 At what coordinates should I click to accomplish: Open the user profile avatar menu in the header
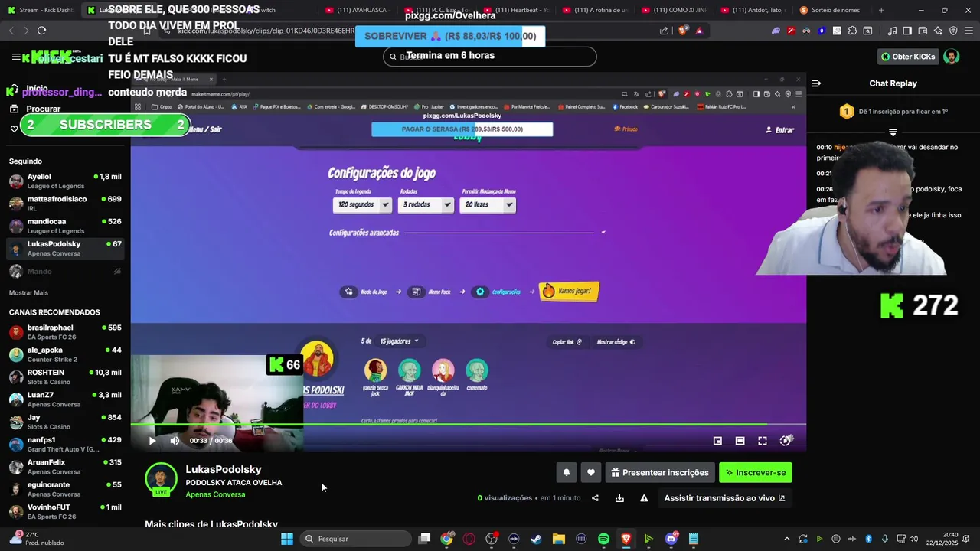[951, 57]
